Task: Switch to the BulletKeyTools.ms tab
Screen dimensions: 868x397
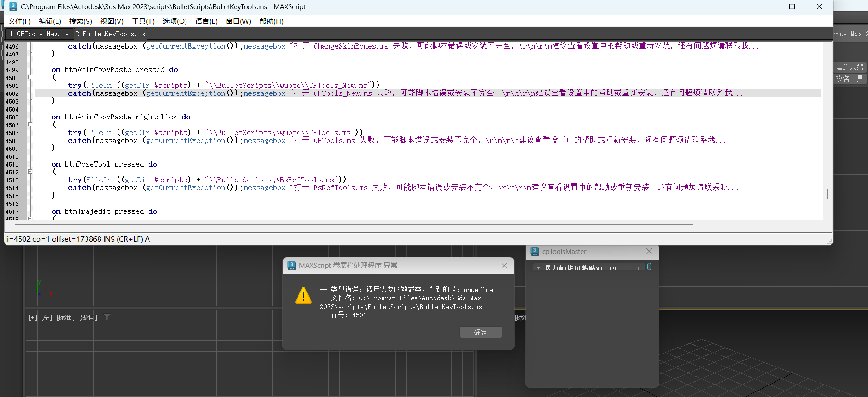Action: 110,34
